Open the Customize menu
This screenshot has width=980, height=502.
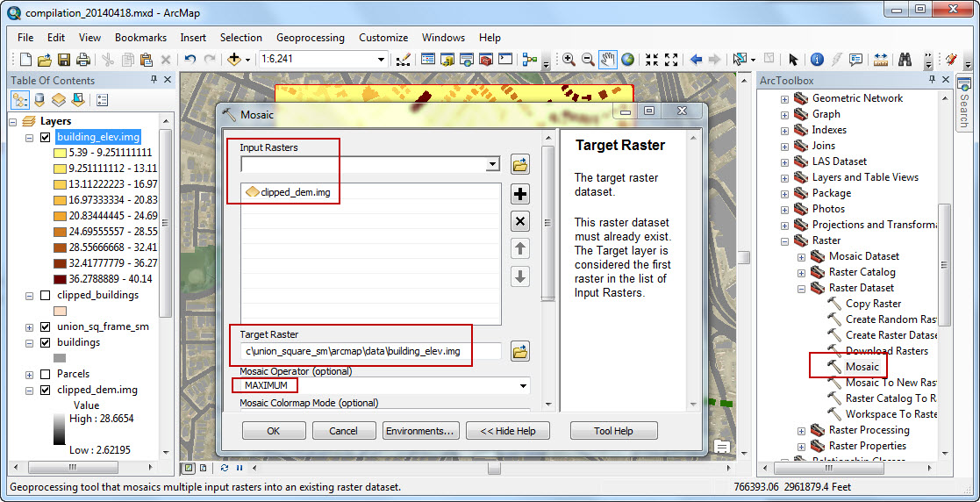click(383, 38)
